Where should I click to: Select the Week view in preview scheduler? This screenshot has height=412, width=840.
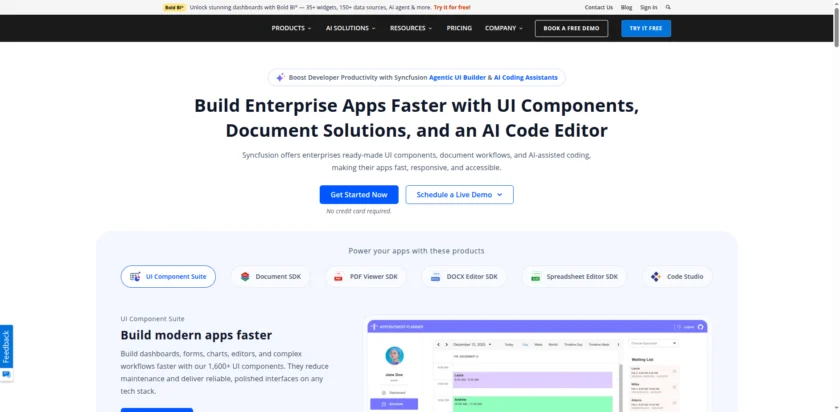(538, 344)
